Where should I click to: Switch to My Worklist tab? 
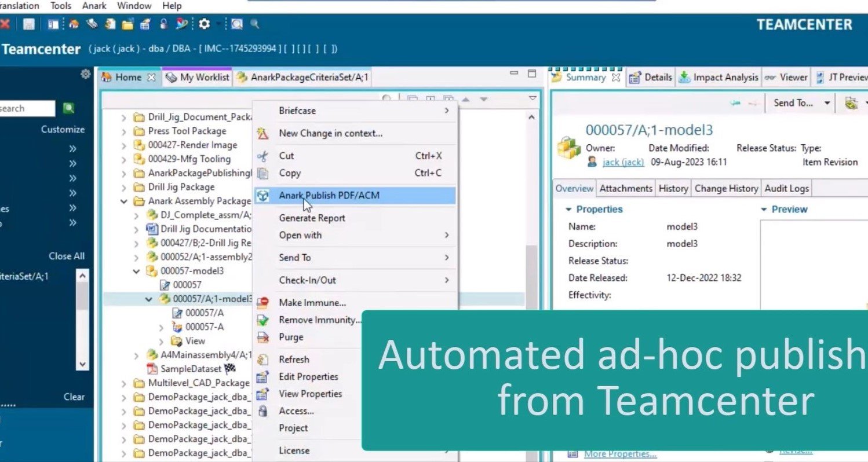tap(197, 78)
